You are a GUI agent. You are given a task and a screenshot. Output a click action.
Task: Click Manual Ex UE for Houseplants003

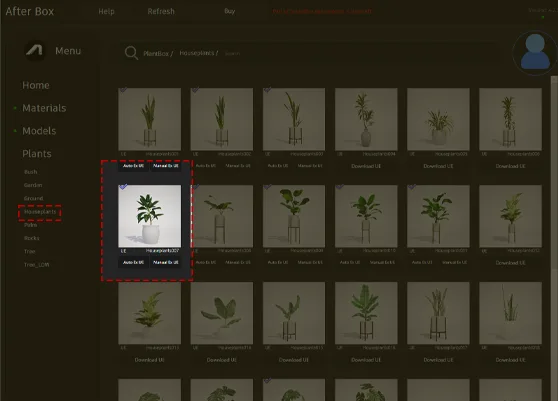click(310, 166)
